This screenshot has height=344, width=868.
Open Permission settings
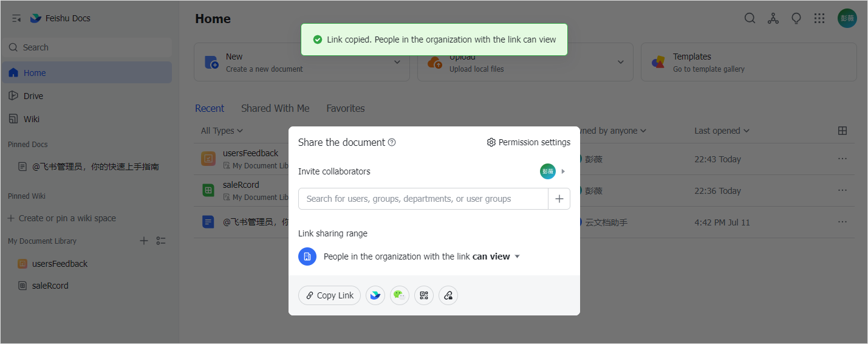(528, 142)
